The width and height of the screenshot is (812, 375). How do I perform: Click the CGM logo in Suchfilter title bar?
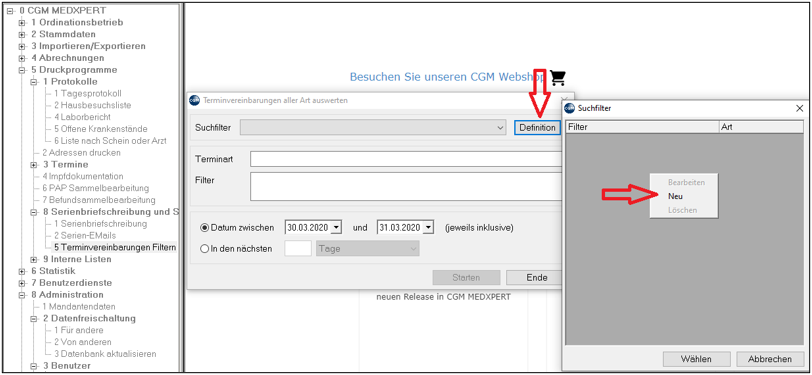(569, 108)
